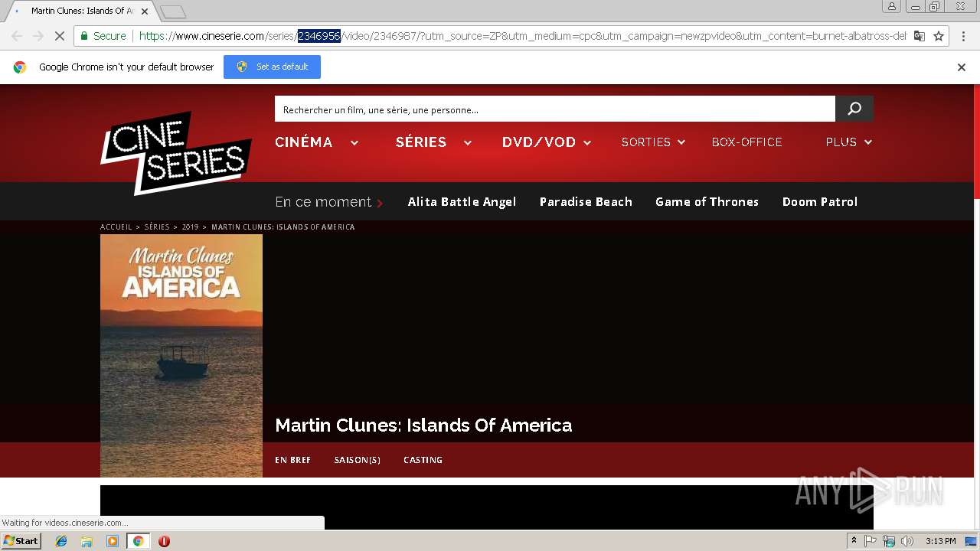This screenshot has height=551, width=980.
Task: Click ACCUEIL breadcrumb link
Action: coord(116,227)
